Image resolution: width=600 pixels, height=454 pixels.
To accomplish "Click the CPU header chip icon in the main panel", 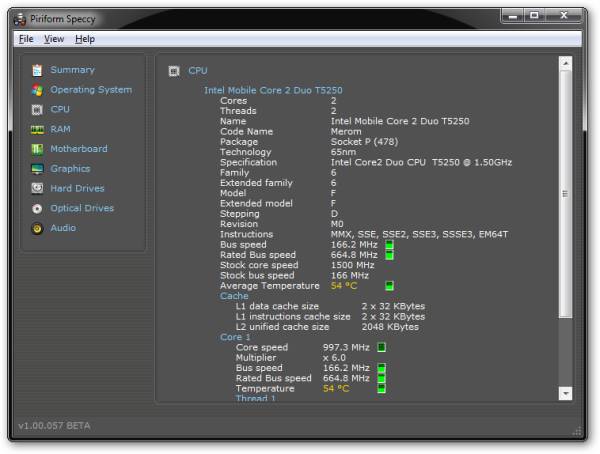I will [174, 71].
